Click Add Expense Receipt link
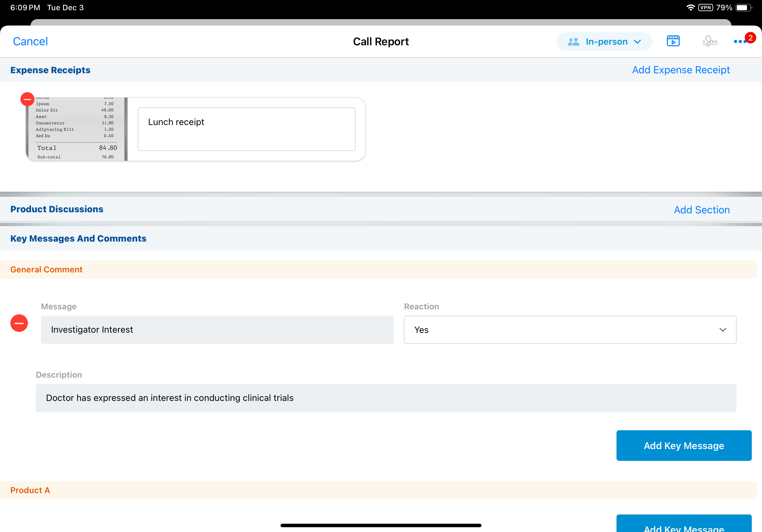 (680, 70)
